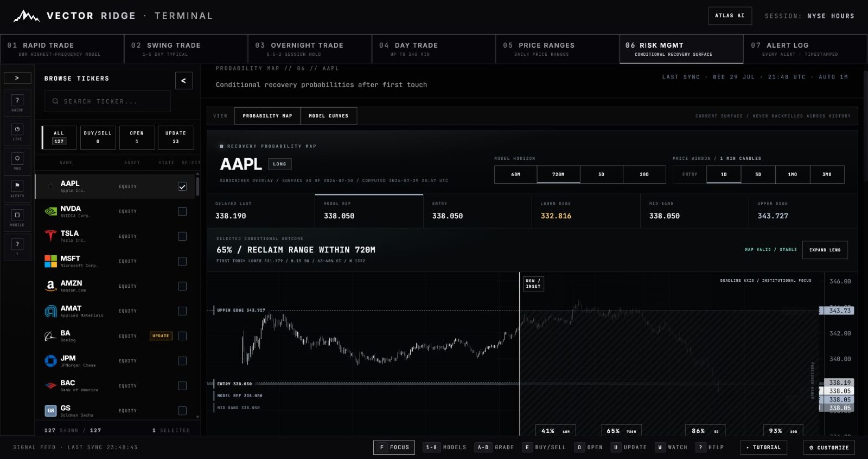
Task: Click the magnifier icon in ticker search
Action: click(55, 101)
